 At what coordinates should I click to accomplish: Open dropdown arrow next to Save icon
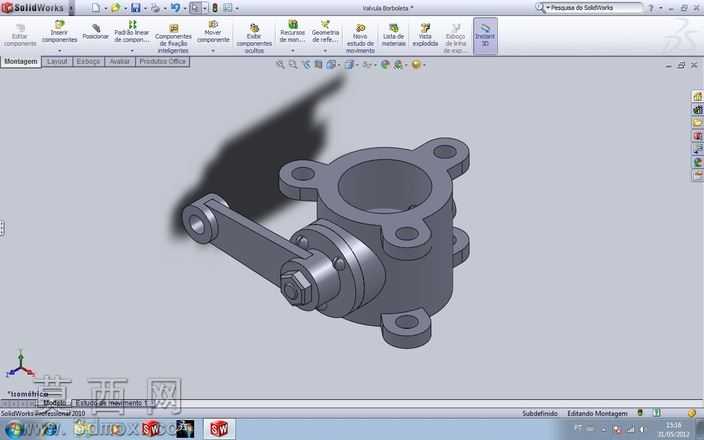tap(145, 8)
